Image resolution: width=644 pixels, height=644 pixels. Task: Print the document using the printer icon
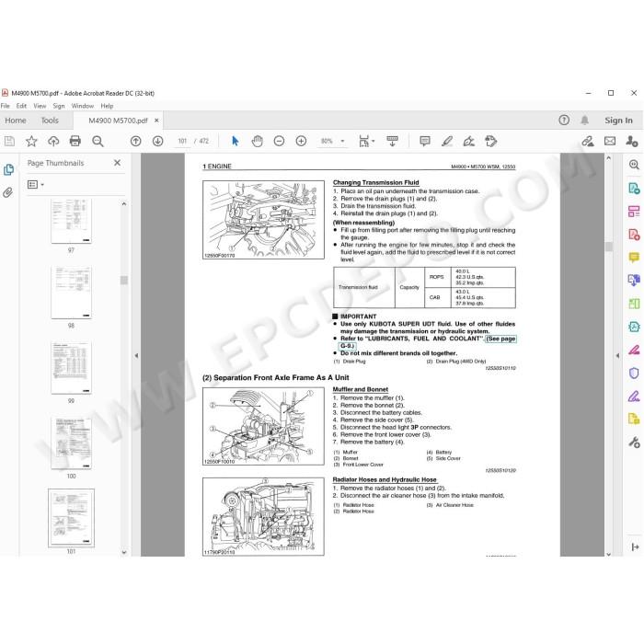75,142
